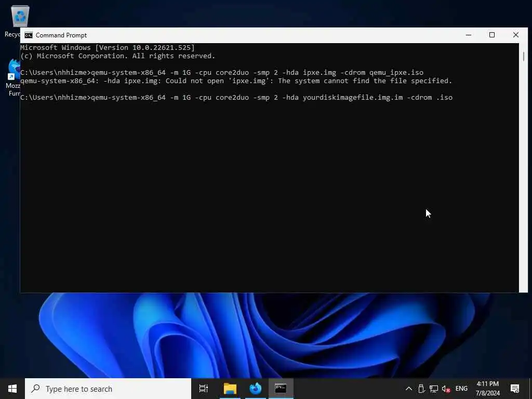Image resolution: width=532 pixels, height=399 pixels.
Task: Maximize the Command Prompt window
Action: [492, 35]
